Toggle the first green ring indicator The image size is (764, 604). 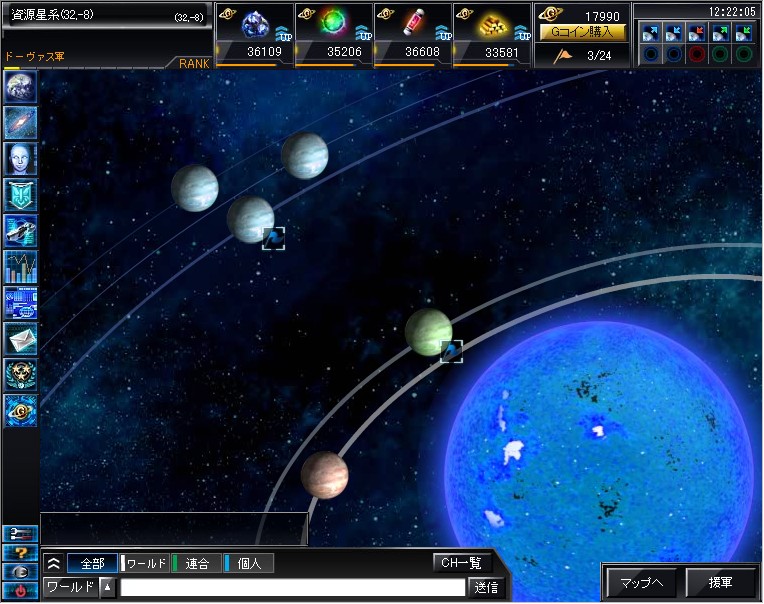(721, 54)
